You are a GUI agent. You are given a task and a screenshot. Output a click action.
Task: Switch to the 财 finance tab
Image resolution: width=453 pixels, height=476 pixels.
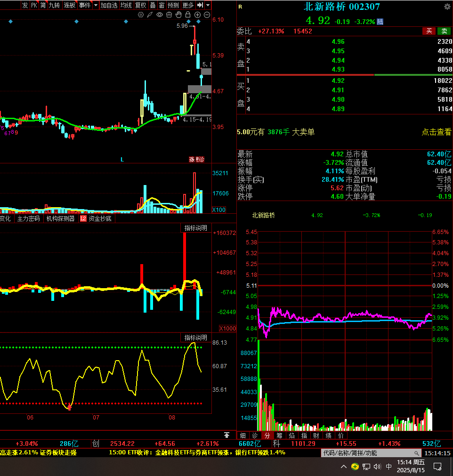(316, 436)
